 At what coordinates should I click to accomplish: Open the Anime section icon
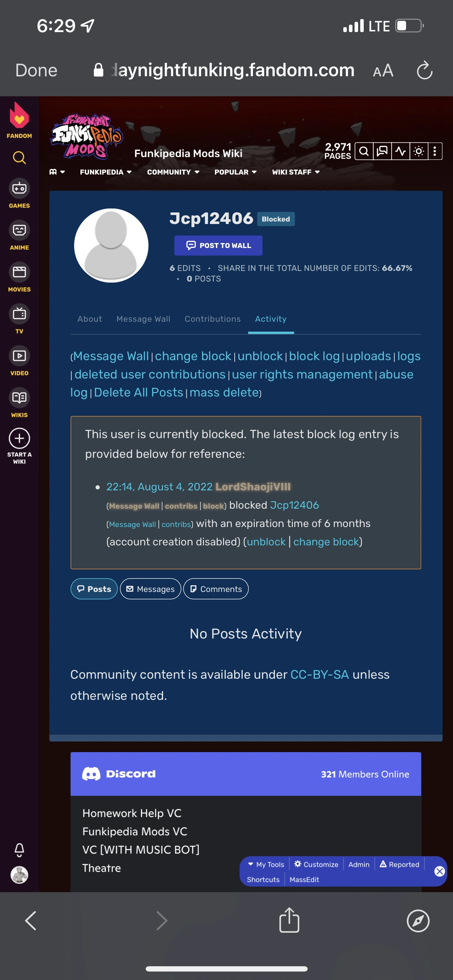[x=19, y=230]
